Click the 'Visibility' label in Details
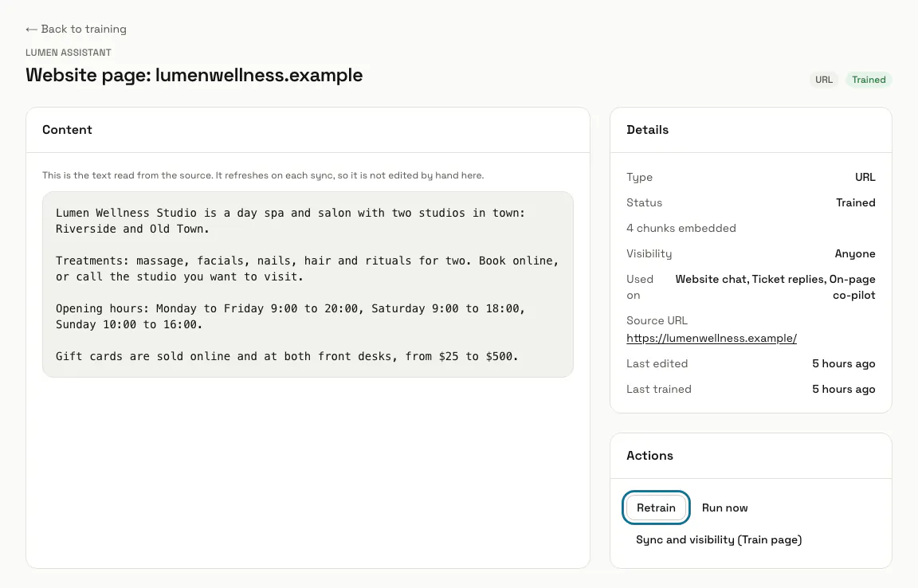Image resolution: width=918 pixels, height=588 pixels. coord(649,253)
